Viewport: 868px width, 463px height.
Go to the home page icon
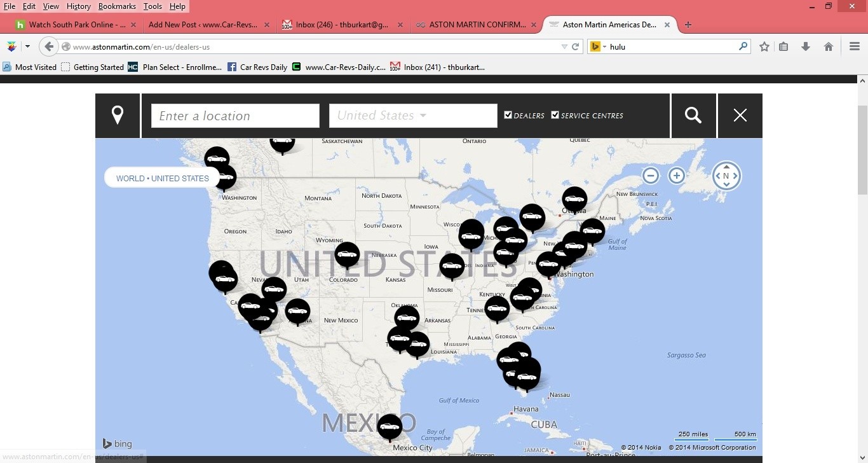829,46
